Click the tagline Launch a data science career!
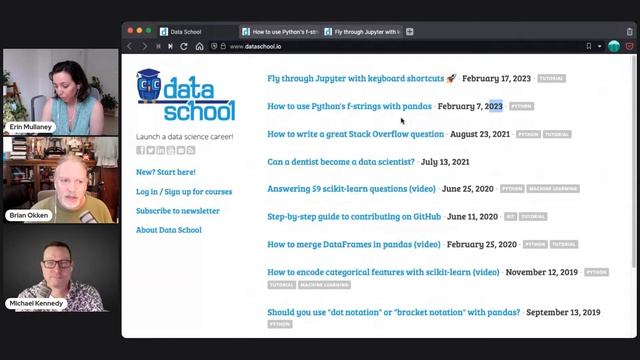This screenshot has width=640, height=360. (184, 137)
